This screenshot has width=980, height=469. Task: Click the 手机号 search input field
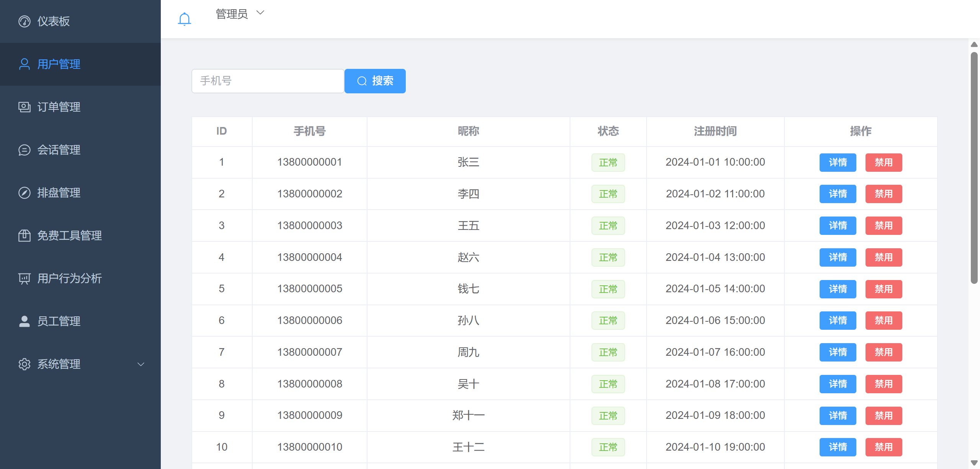[x=268, y=81]
